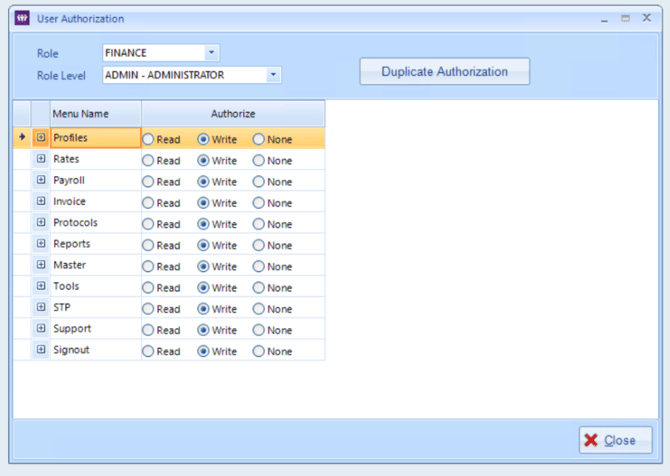670x476 pixels.
Task: Click the Authorize column header
Action: (232, 114)
